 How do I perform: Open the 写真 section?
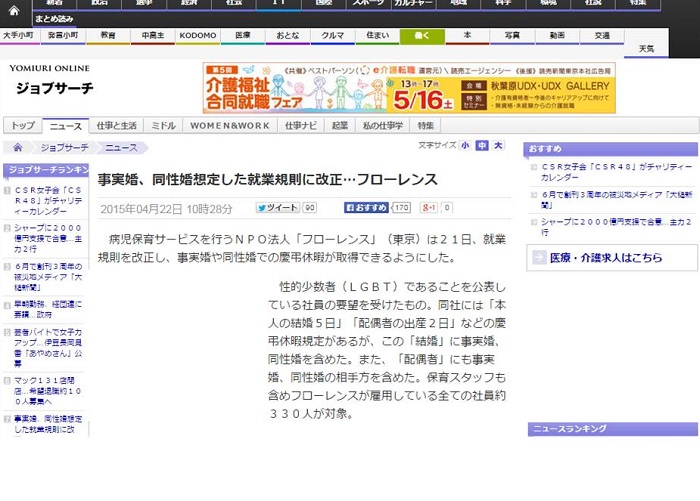512,35
